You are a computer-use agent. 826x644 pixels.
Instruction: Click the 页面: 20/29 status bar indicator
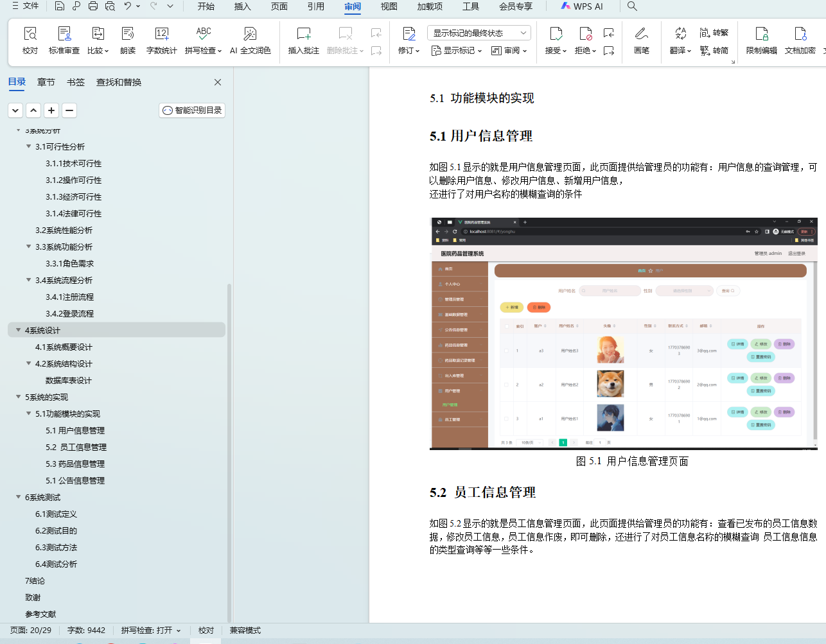(31, 631)
